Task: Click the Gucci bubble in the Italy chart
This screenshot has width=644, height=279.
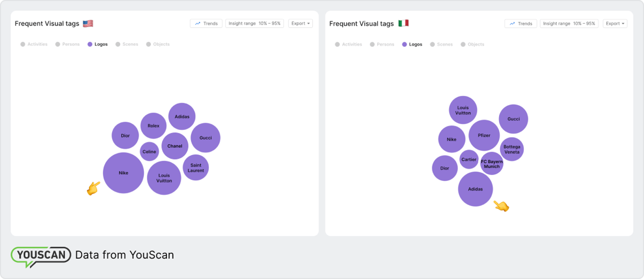Action: 513,119
